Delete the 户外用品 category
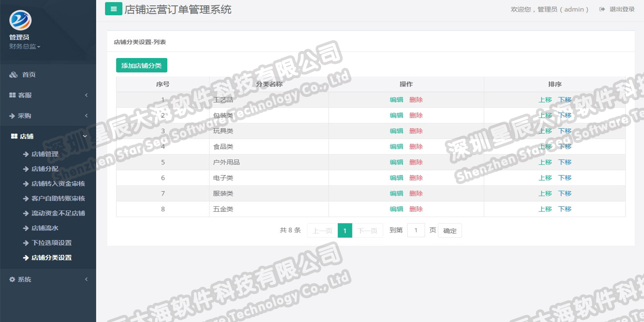Viewport: 644px width, 322px height. point(416,162)
